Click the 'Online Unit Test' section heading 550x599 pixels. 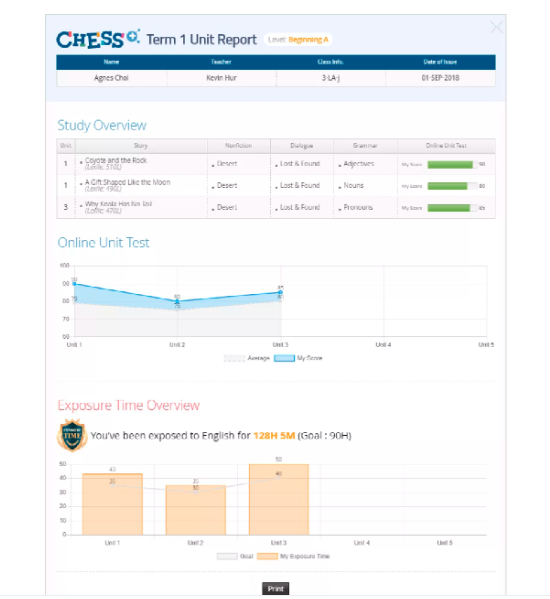104,243
